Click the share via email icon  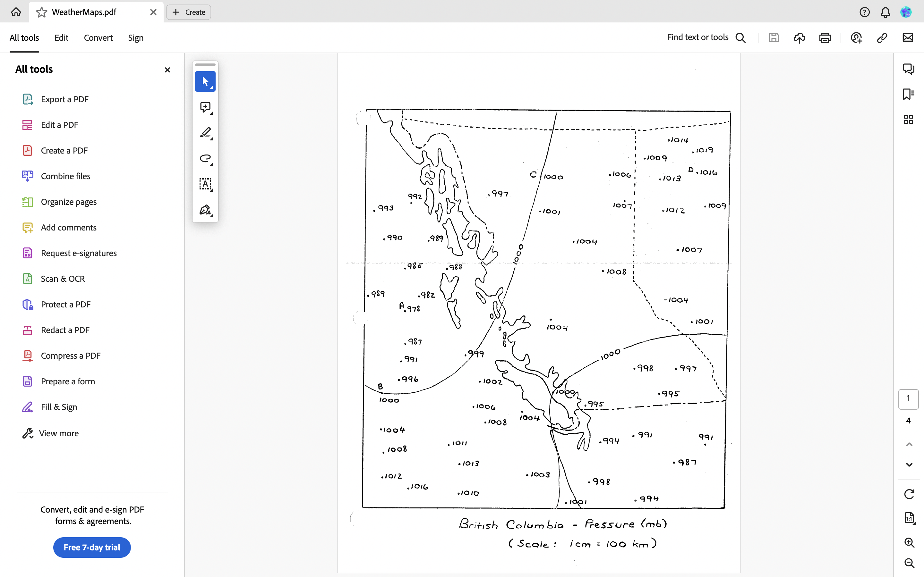908,38
